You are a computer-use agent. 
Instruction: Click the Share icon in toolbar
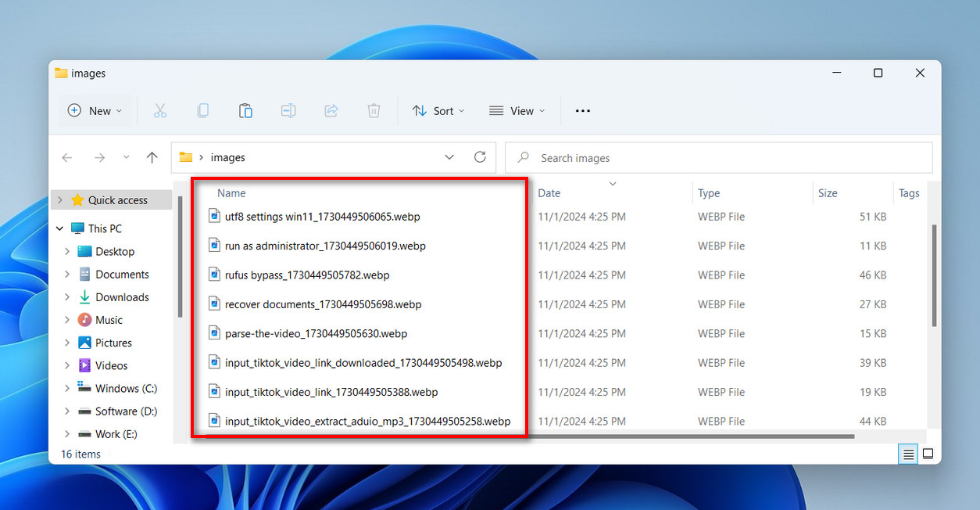pos(331,111)
